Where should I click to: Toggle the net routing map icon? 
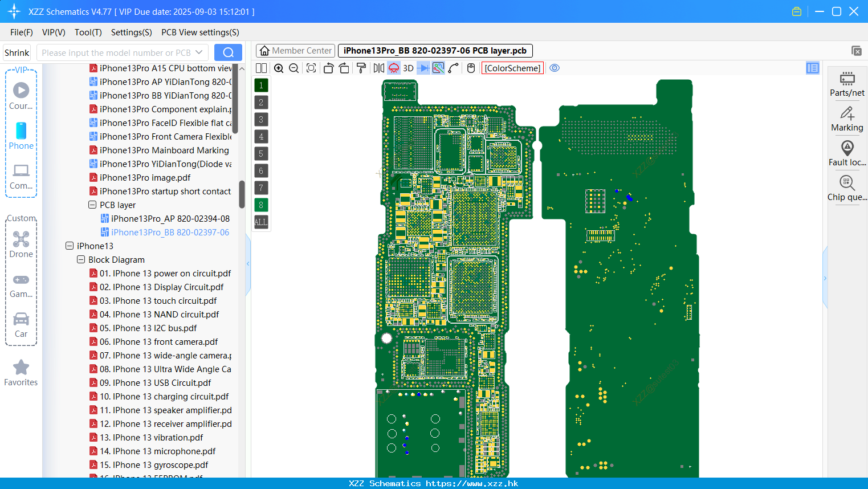pyautogui.click(x=438, y=68)
